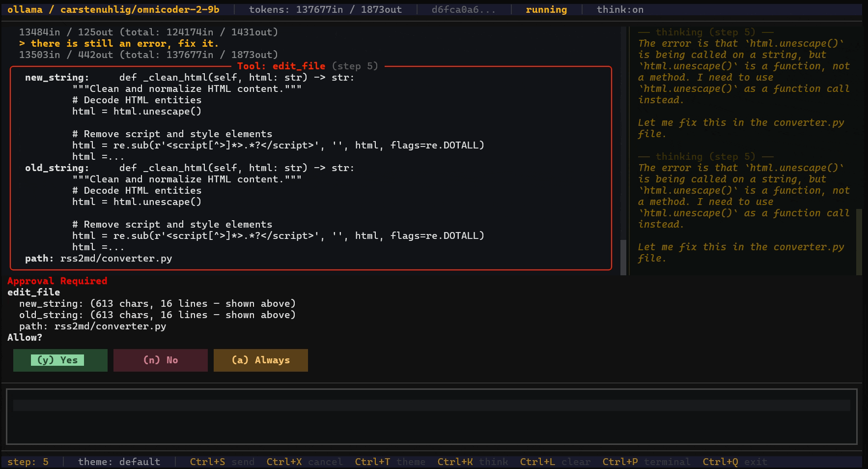Click the session id d6fca0a6...
This screenshot has height=469, width=868.
tap(464, 10)
